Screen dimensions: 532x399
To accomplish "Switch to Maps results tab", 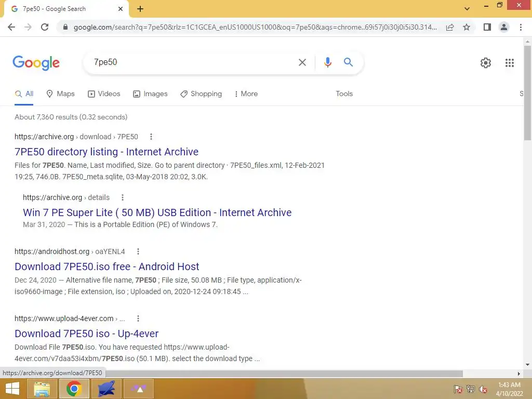I will [x=60, y=94].
